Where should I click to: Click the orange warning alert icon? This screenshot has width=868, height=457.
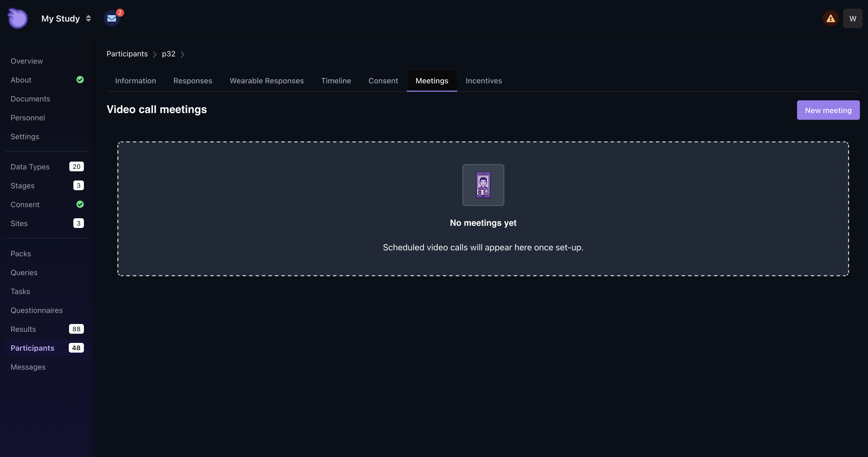830,19
